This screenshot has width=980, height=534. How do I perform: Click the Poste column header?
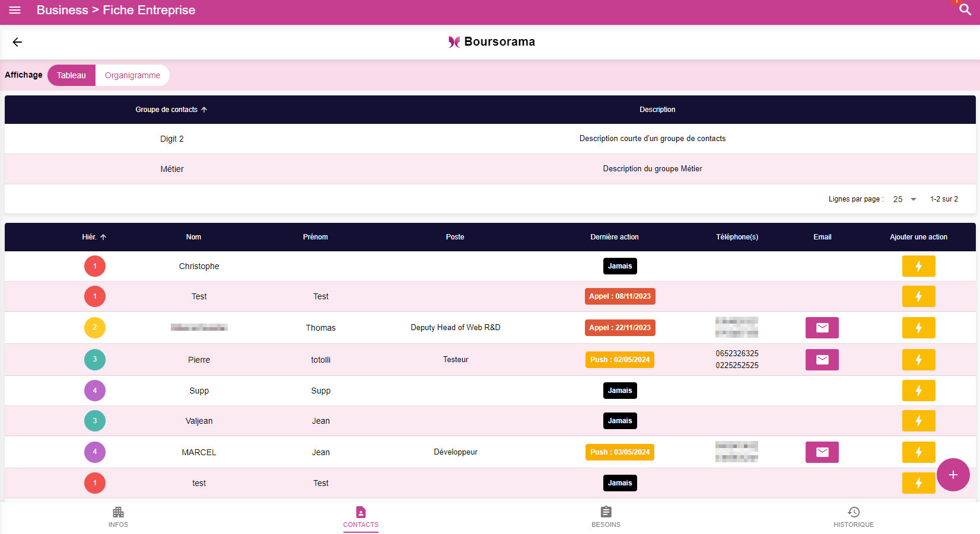(x=455, y=237)
